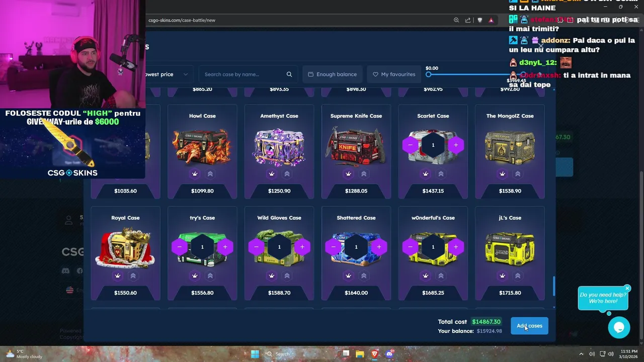This screenshot has width=644, height=362.
Task: Click the double-chevron icon under Royal Case
Action: coord(133,276)
